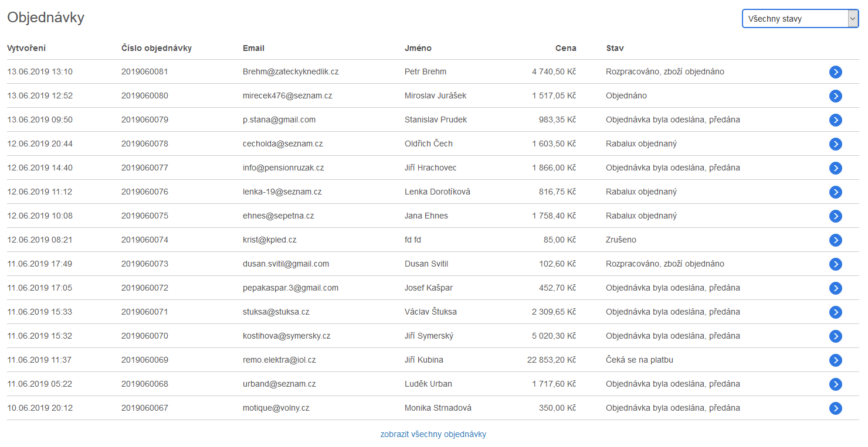Open order 2019060081 details arrow
The height and width of the screenshot is (447, 868).
pyautogui.click(x=835, y=72)
